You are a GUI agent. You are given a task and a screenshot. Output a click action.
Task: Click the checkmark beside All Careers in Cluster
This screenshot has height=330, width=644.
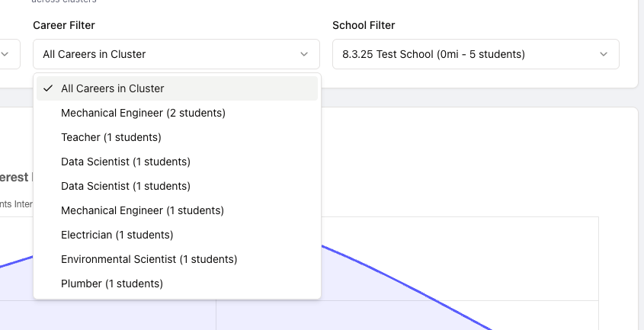tap(48, 88)
